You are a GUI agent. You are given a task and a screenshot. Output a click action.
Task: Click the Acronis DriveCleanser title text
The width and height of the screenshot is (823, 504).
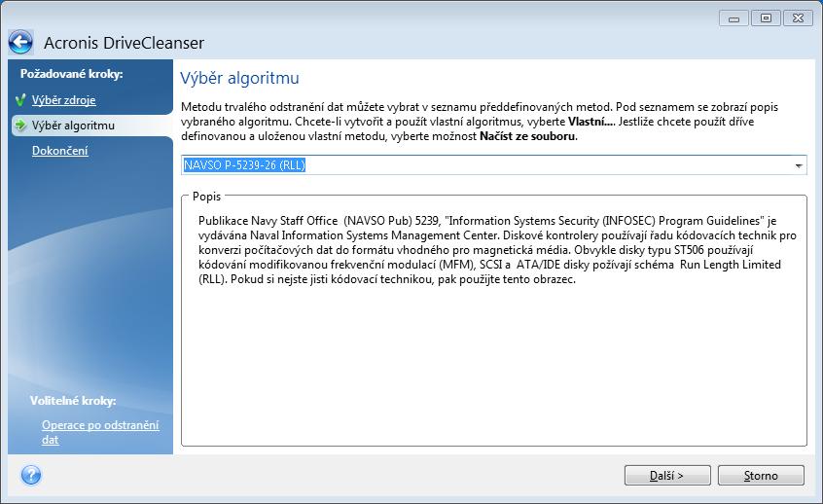[124, 43]
